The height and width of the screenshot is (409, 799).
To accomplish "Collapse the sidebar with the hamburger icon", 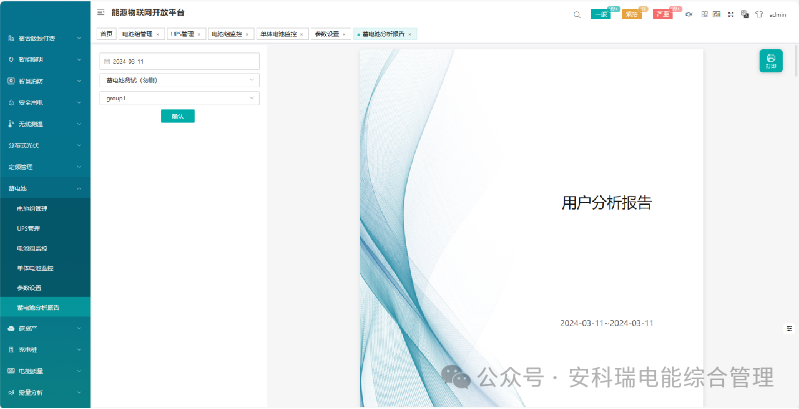I will pyautogui.click(x=100, y=13).
